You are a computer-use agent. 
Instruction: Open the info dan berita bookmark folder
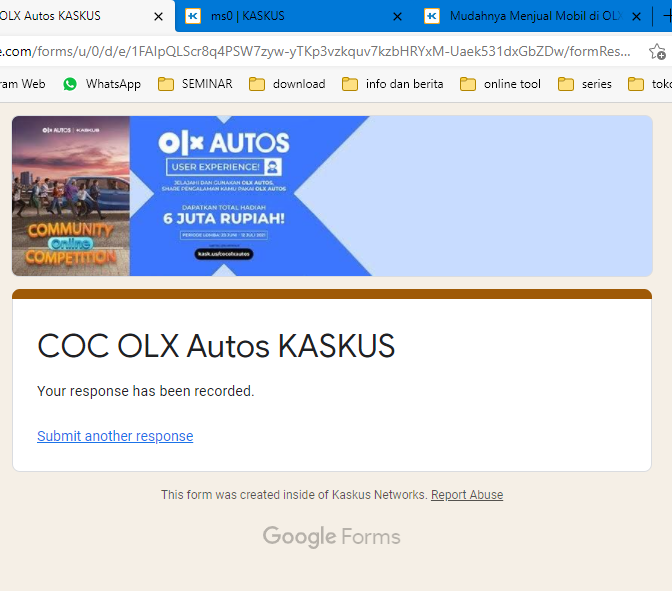click(393, 84)
